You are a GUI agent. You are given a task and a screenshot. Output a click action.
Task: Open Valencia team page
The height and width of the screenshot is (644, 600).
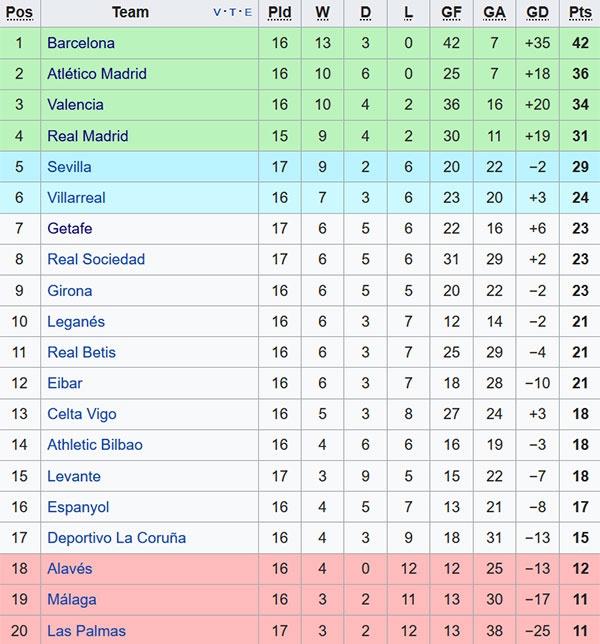click(75, 105)
